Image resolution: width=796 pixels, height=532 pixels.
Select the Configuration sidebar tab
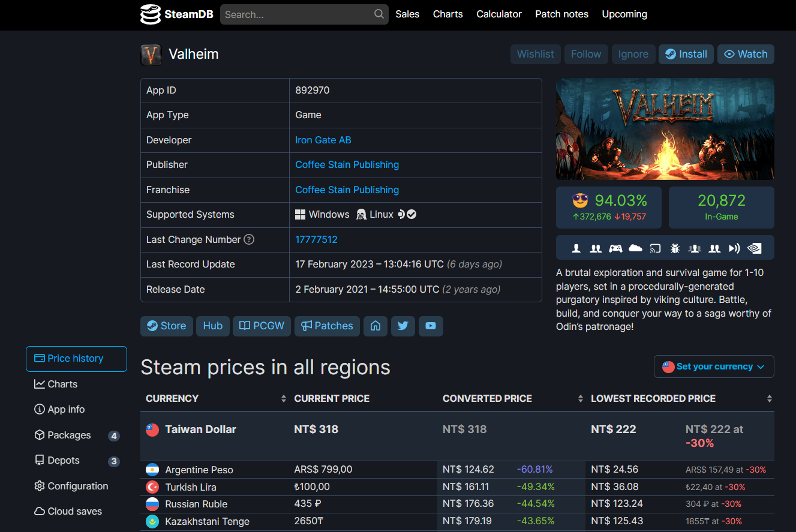click(76, 486)
